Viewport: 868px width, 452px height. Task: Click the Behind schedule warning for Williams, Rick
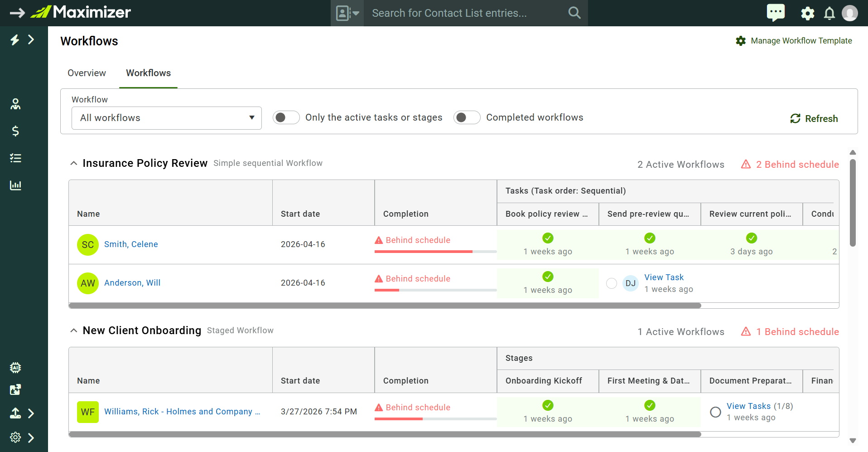412,408
